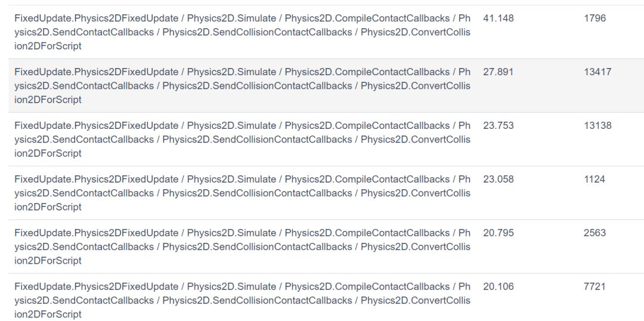Click blank space right of 13417 in the gray row
644x321 pixels.
tap(628, 85)
